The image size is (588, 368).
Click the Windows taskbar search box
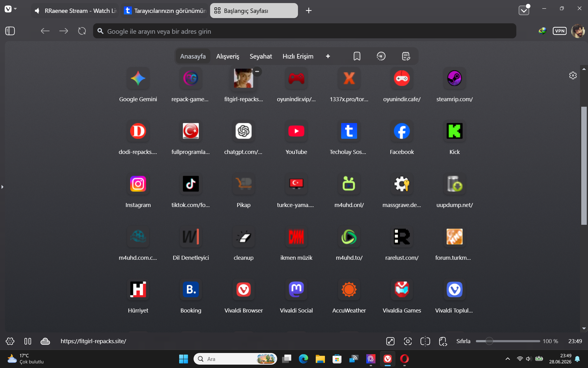pos(235,359)
